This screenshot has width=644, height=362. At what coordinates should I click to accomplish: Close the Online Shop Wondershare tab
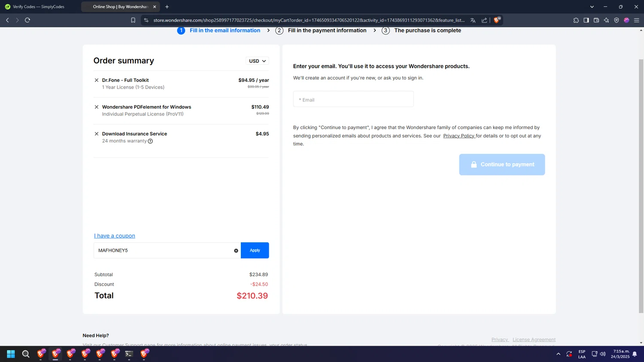(x=155, y=7)
